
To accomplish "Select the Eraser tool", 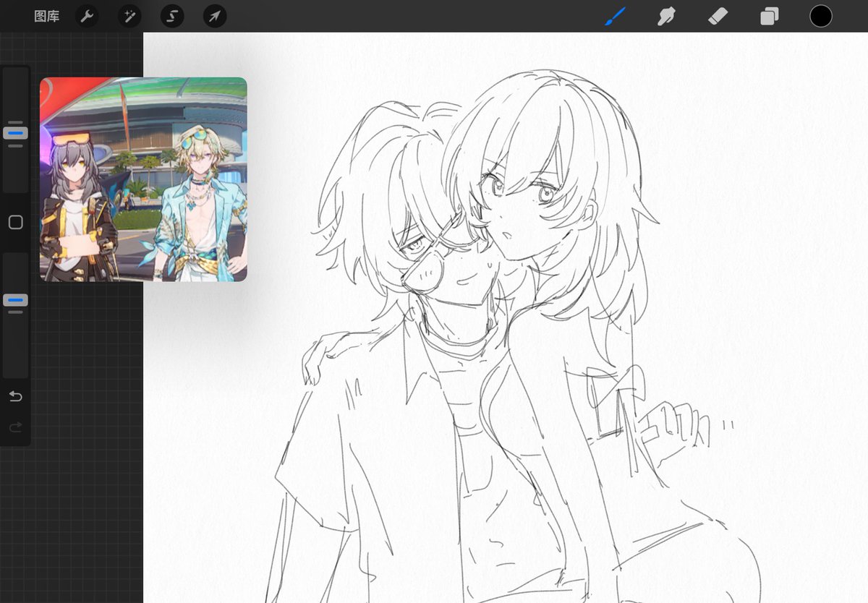I will [718, 16].
